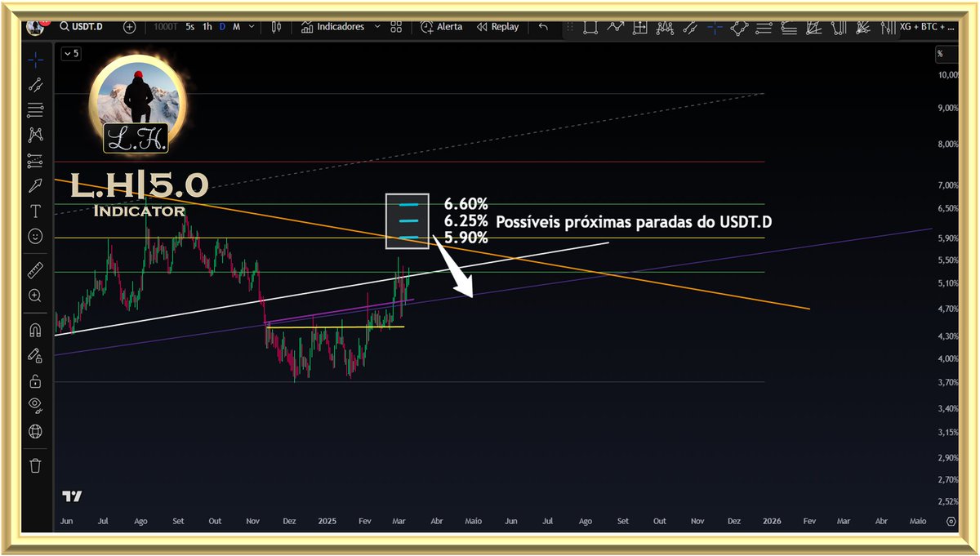
Task: Activate the zoom in tool
Action: [35, 296]
